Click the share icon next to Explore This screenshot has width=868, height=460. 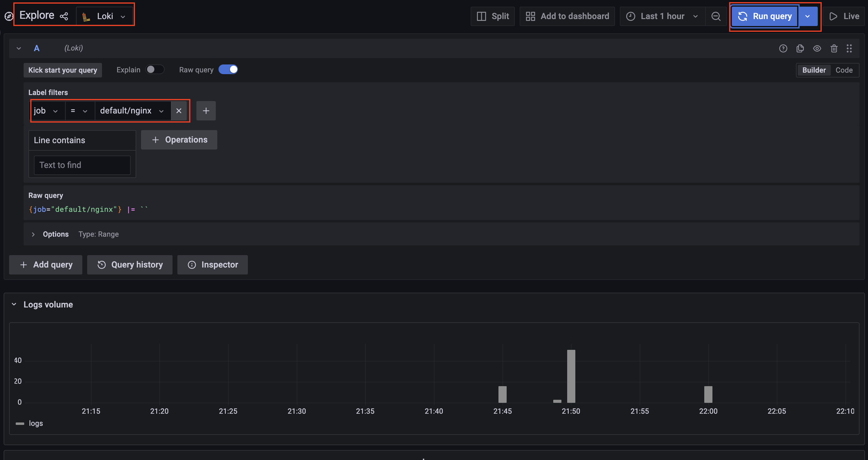[64, 16]
